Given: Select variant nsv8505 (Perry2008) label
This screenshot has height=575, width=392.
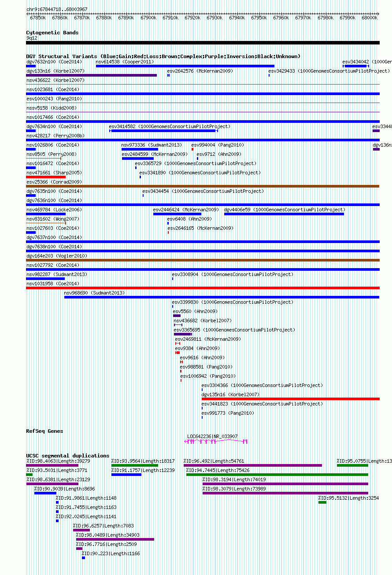Looking at the screenshot, I should pos(52,154).
